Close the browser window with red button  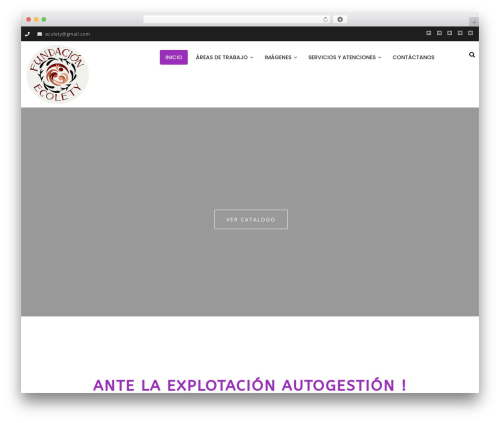(29, 19)
